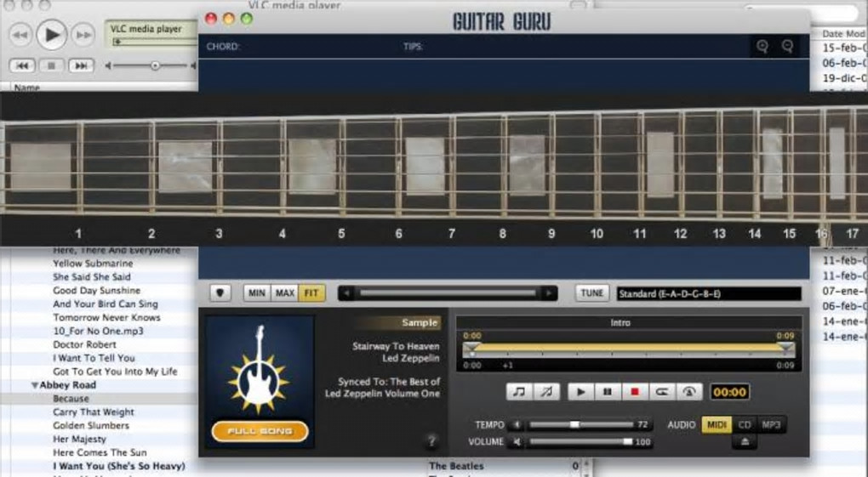Click the TUNE button
The image size is (868, 477).
(591, 292)
